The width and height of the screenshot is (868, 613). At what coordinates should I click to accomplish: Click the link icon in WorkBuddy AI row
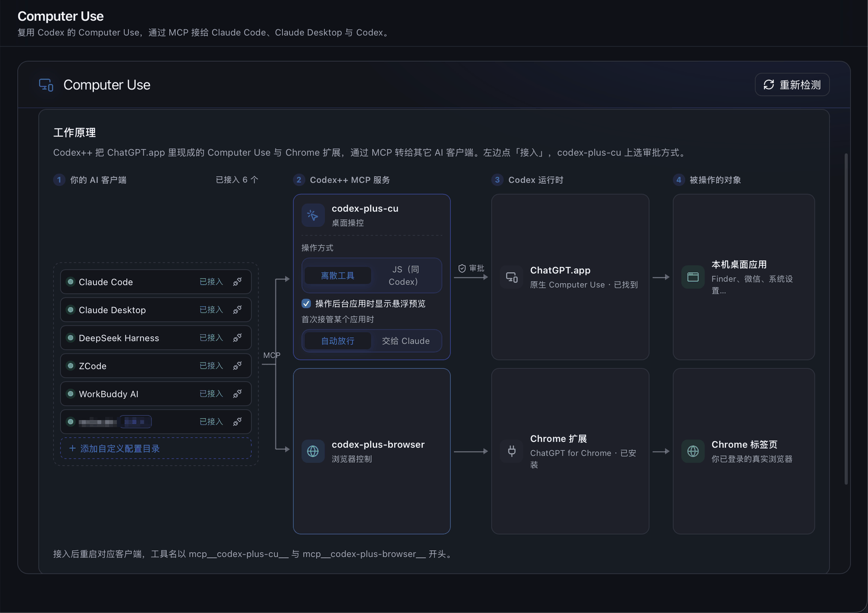tap(237, 394)
